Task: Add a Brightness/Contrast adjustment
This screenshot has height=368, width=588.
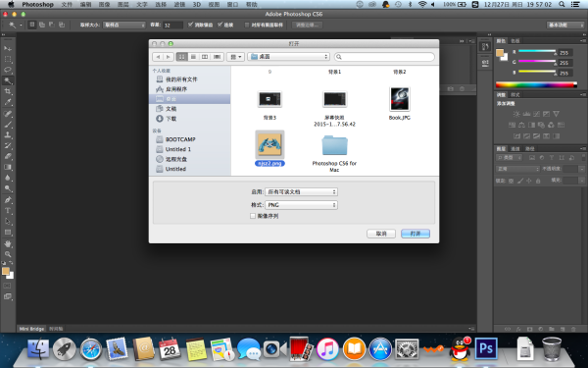Action: point(516,114)
